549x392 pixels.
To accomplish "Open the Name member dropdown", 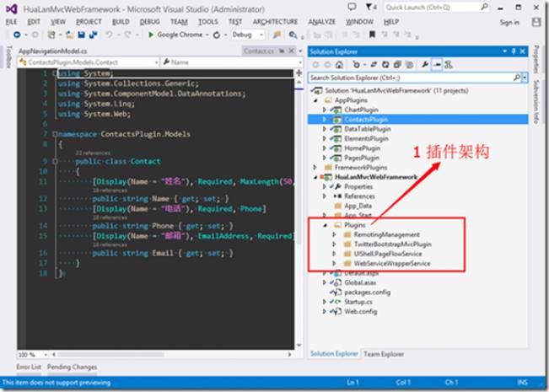I will pos(300,62).
